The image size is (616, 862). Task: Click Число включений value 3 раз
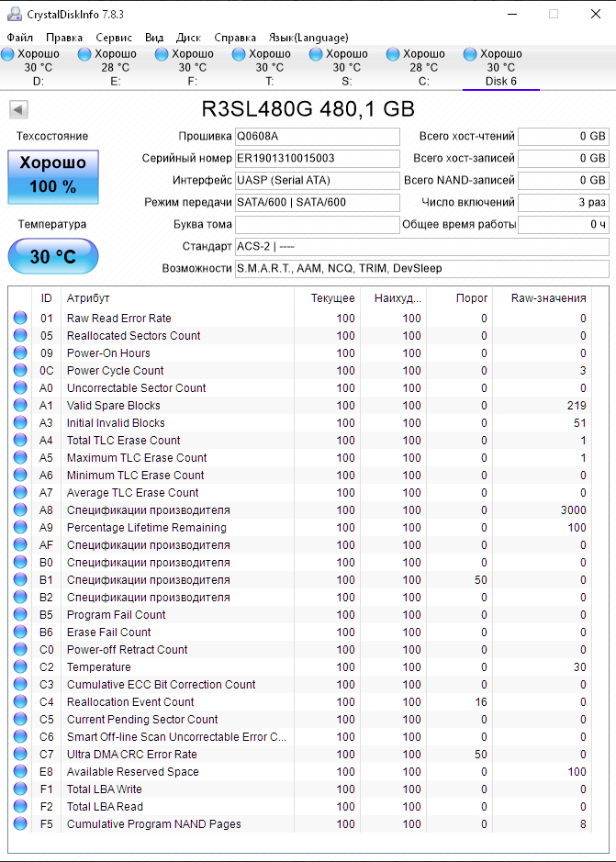pos(563,202)
